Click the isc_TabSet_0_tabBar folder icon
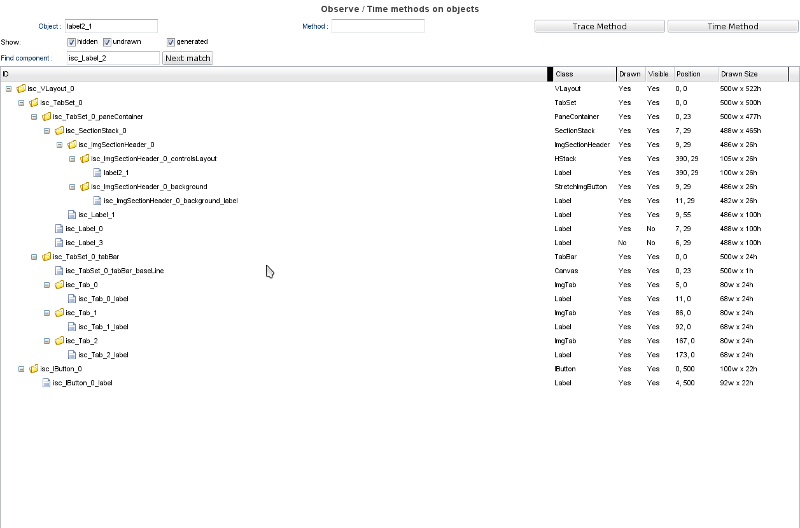The image size is (800, 528). [46, 257]
